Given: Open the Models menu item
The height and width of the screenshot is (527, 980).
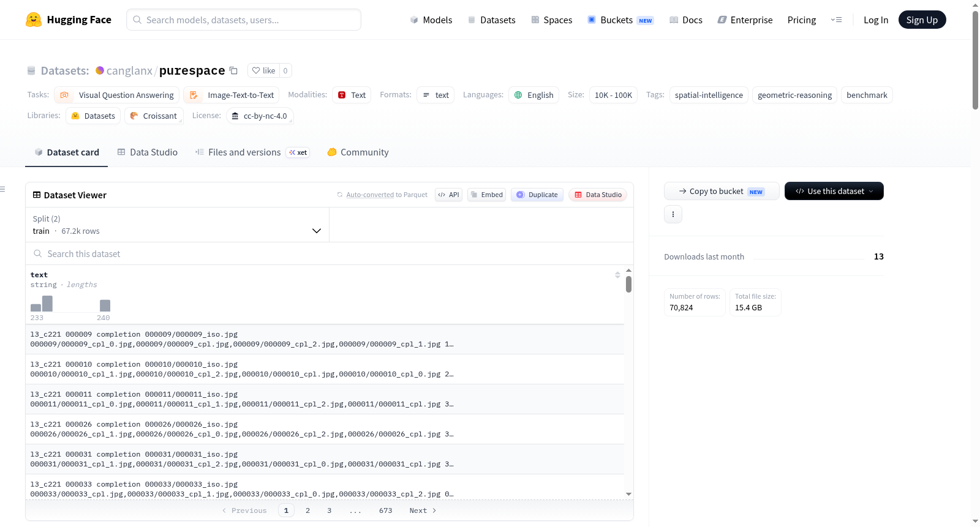Looking at the screenshot, I should point(431,20).
